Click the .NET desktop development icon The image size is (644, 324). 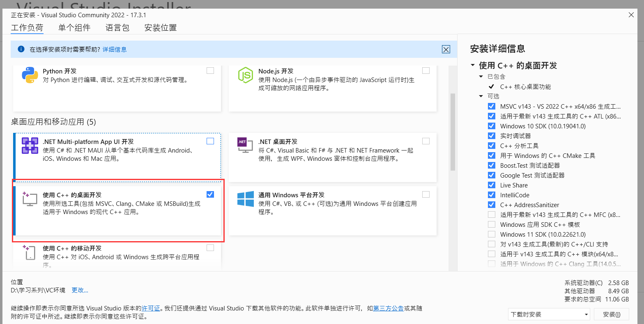245,146
